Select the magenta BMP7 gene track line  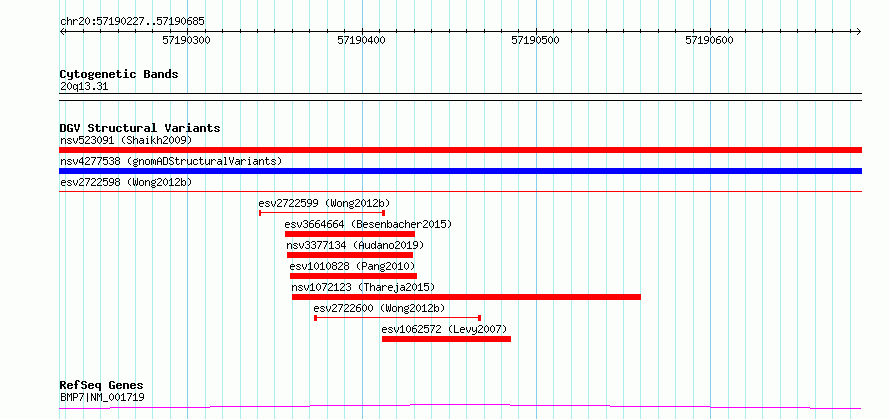[460, 407]
